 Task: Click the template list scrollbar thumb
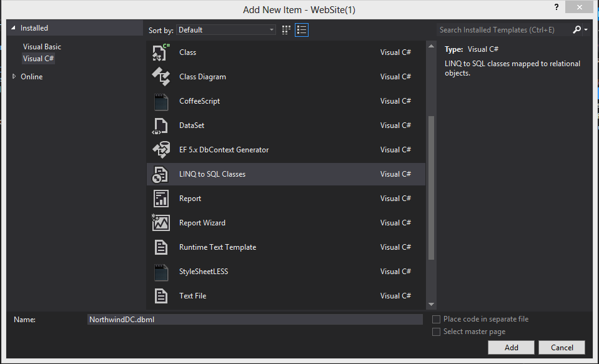point(432,187)
